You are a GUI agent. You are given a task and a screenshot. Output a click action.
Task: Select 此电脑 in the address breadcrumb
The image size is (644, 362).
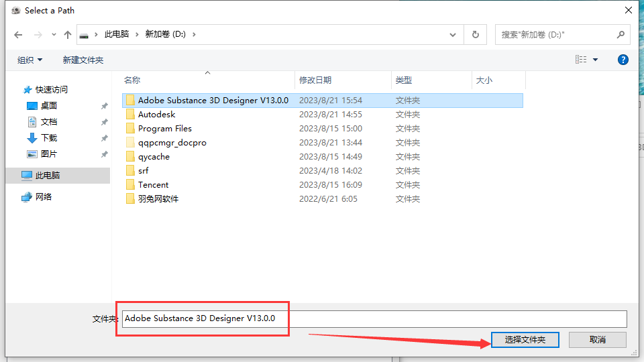coord(117,34)
